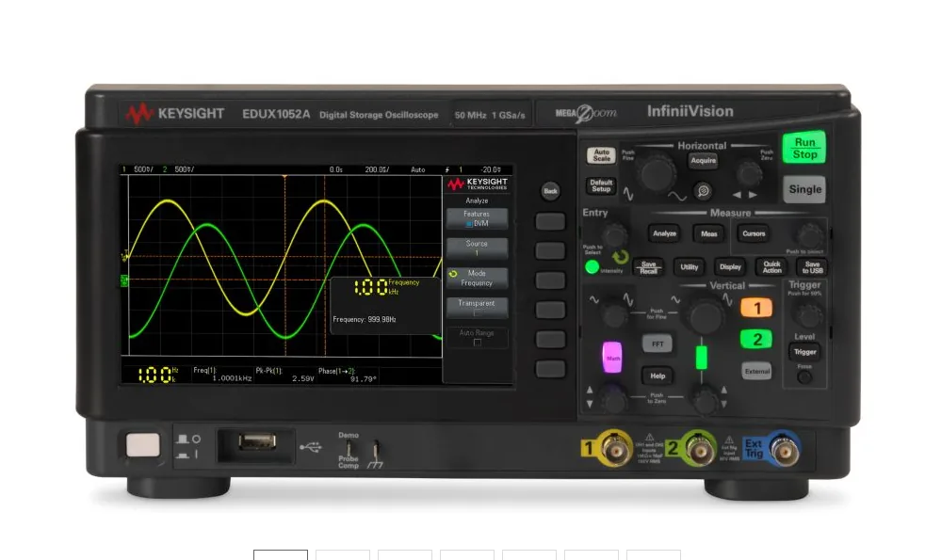
Task: Click the large Vertical scale knob
Action: coord(704,316)
